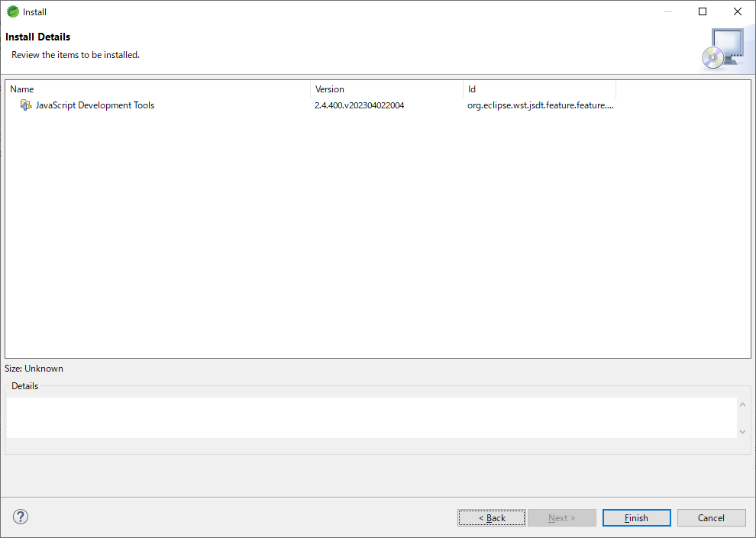Image resolution: width=756 pixels, height=538 pixels.
Task: Open help via question mark icon
Action: pos(21,517)
